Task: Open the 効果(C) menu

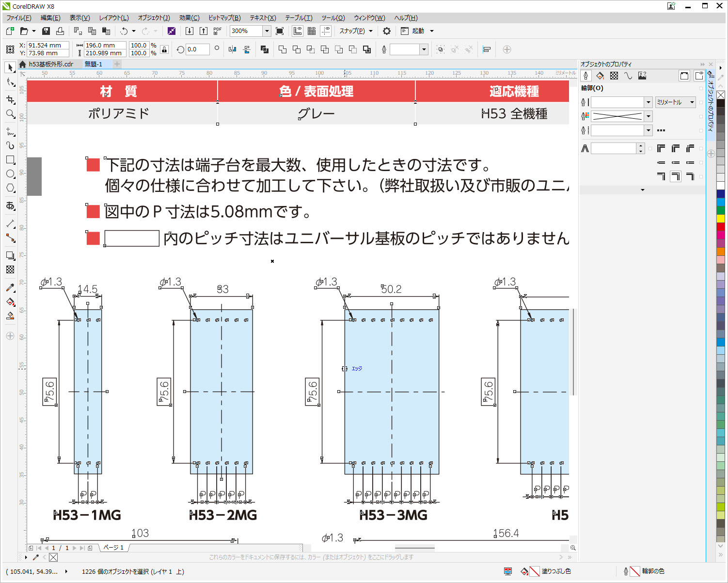Action: (x=189, y=18)
